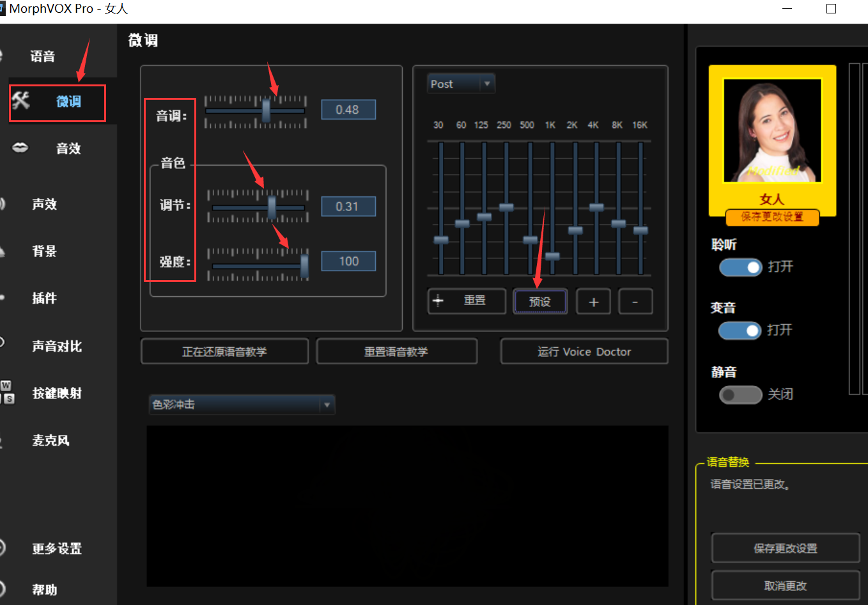Open 按键映射 sidebar entry

click(x=57, y=393)
